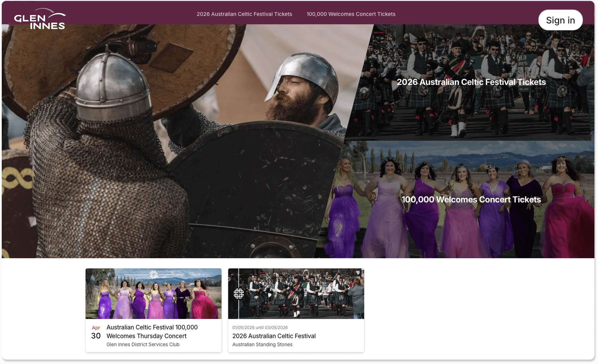Click the '01/05/2026 until 03/05/2026' date range
Screen dimensions: 598x364
tap(260, 328)
